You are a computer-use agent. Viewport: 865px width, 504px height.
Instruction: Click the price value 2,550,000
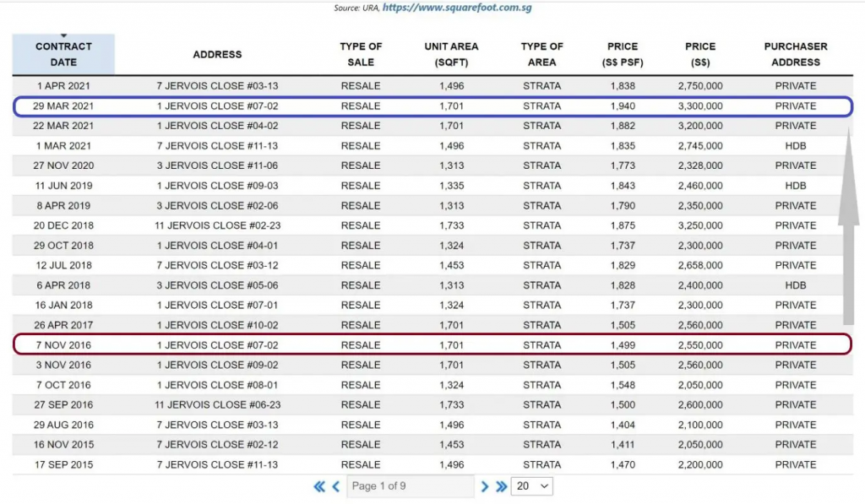coord(700,345)
